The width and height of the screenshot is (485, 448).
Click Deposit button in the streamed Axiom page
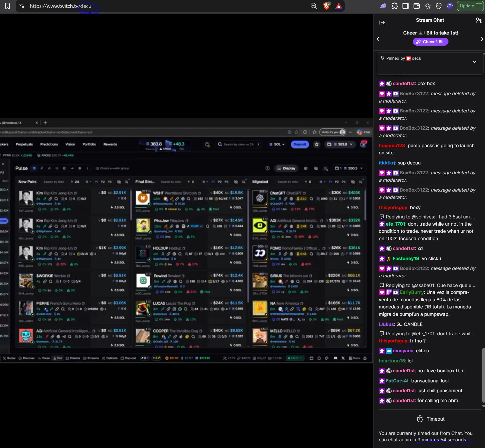coord(300,144)
